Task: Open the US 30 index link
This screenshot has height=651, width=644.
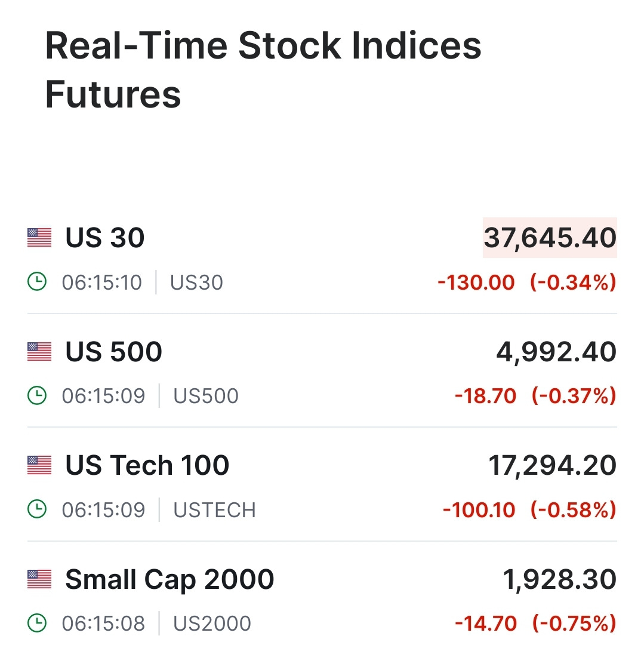Action: click(x=105, y=238)
